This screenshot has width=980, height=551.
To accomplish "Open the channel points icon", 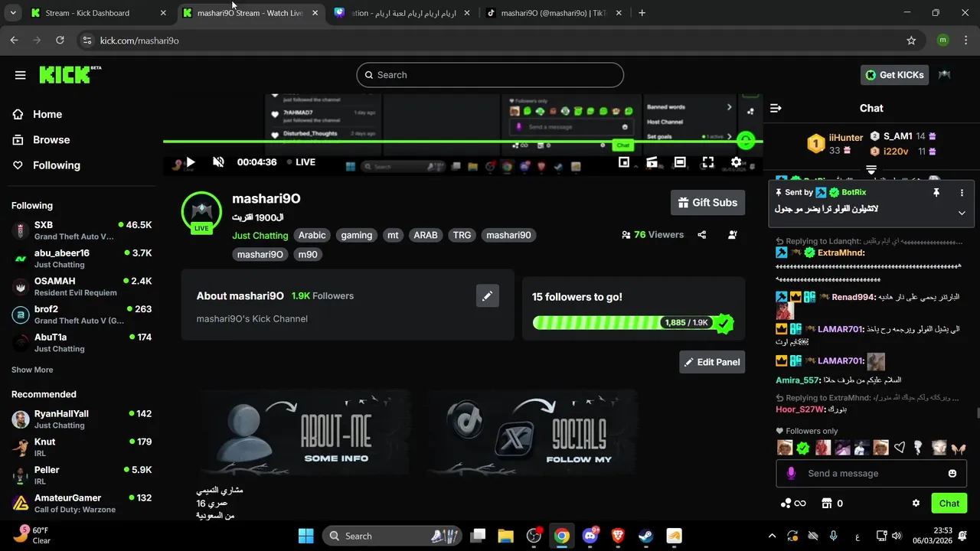I will [792, 504].
